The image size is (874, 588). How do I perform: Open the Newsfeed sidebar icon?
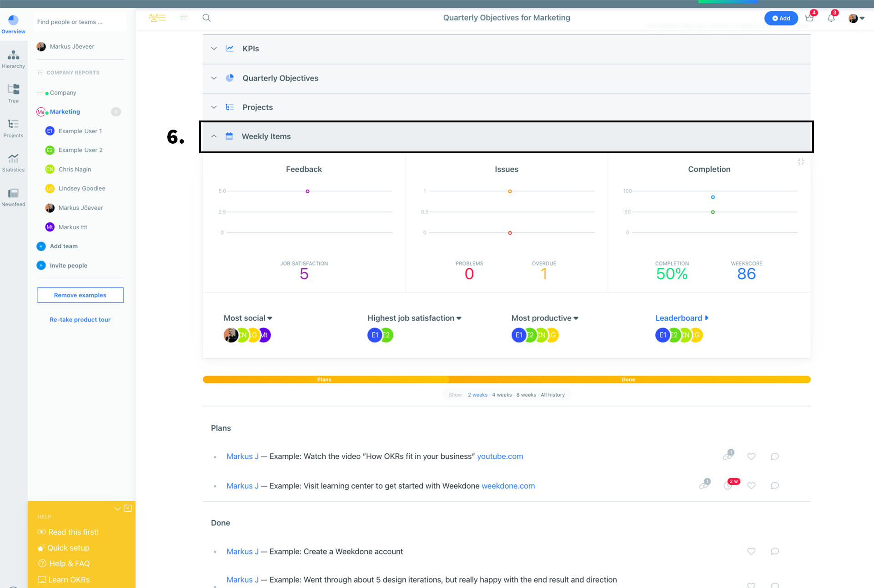(x=13, y=197)
